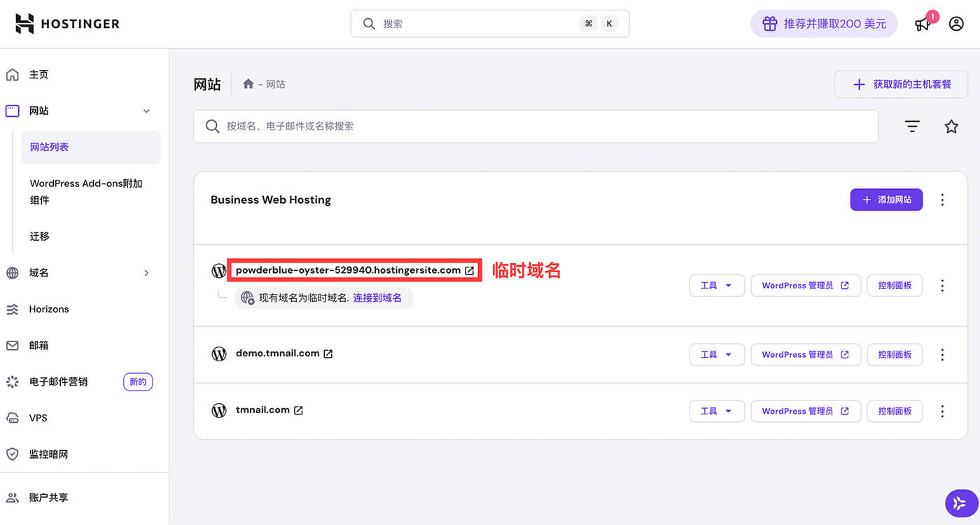The width and height of the screenshot is (980, 525).
Task: Click Business Web Hosting heading
Action: click(x=271, y=200)
